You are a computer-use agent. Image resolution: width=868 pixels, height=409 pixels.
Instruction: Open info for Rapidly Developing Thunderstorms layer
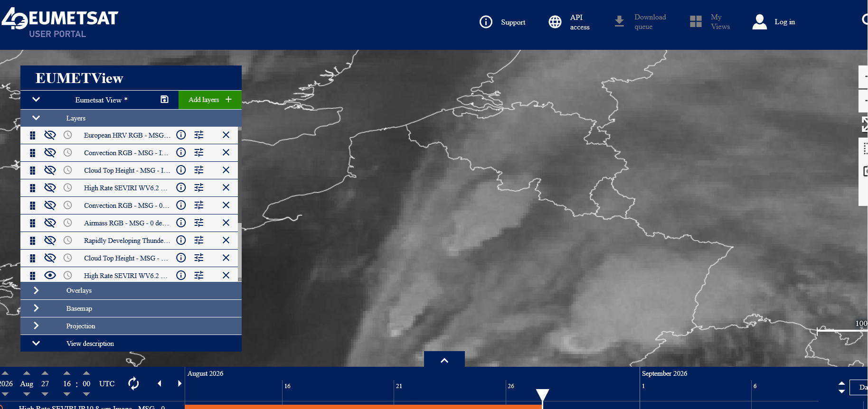pyautogui.click(x=181, y=240)
